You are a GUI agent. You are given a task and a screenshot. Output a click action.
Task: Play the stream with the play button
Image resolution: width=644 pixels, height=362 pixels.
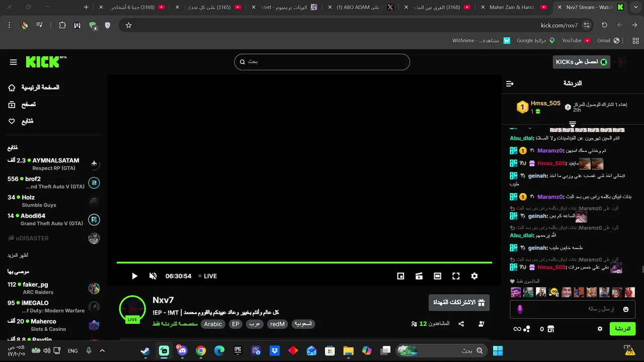pos(134,276)
